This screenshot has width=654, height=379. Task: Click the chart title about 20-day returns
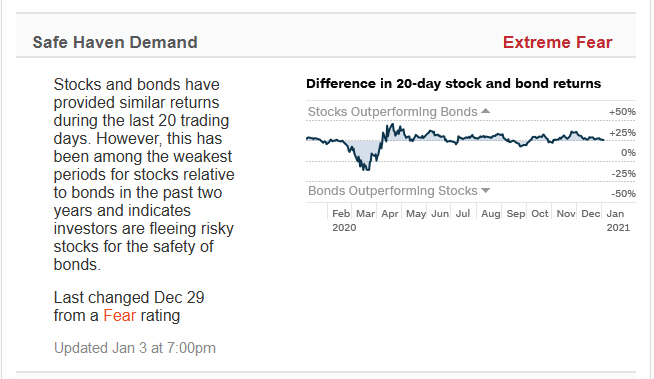tap(453, 83)
